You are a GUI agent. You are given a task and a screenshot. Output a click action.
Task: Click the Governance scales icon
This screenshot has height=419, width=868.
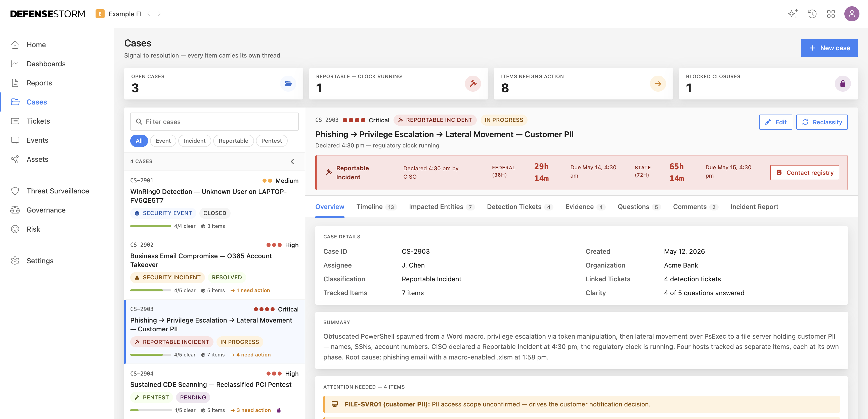[x=15, y=210]
